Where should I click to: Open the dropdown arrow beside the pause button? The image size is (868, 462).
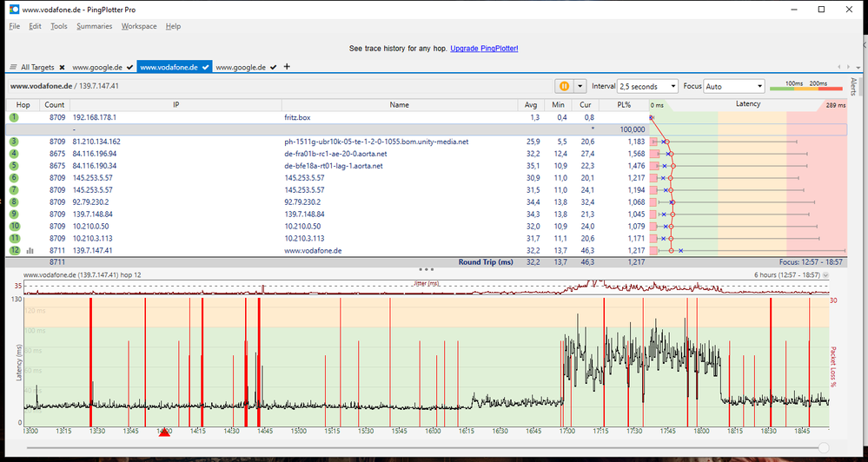(x=580, y=87)
